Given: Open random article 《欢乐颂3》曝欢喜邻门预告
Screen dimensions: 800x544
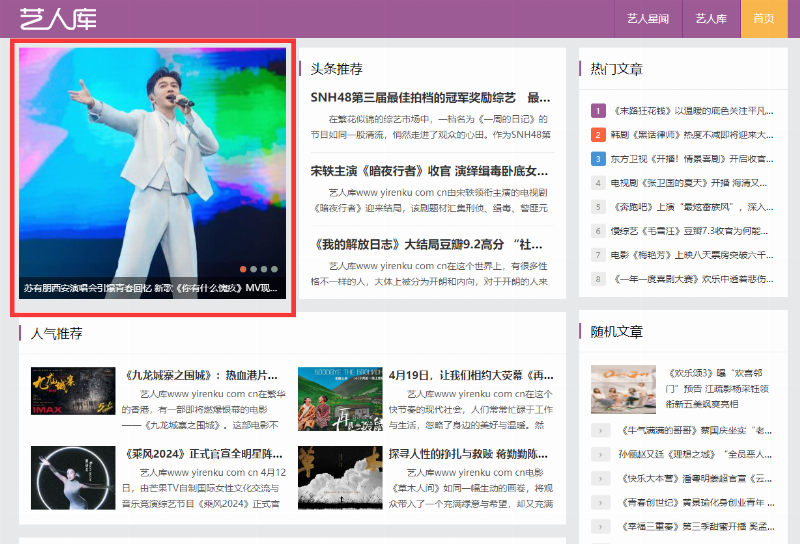Looking at the screenshot, I should pos(717,388).
